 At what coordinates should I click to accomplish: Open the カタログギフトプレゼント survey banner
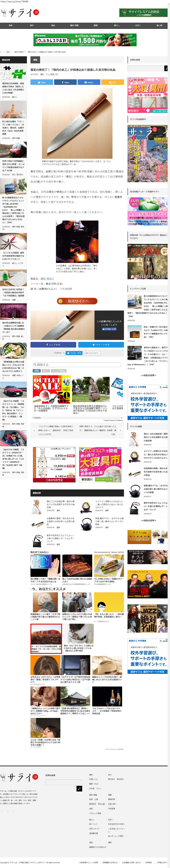pos(147,211)
